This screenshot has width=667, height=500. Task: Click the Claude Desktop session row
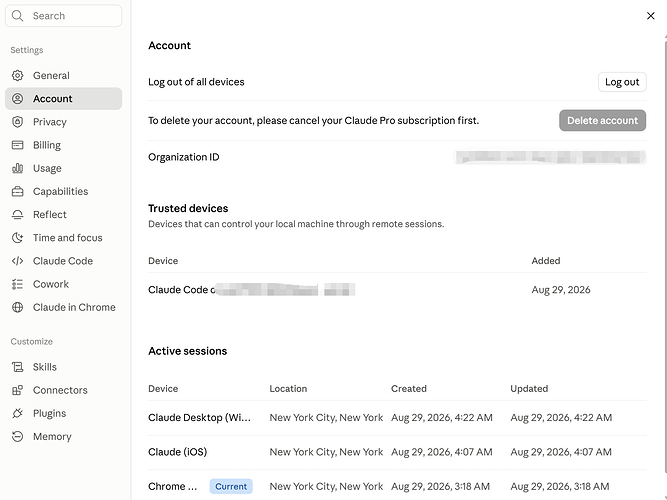click(x=397, y=418)
